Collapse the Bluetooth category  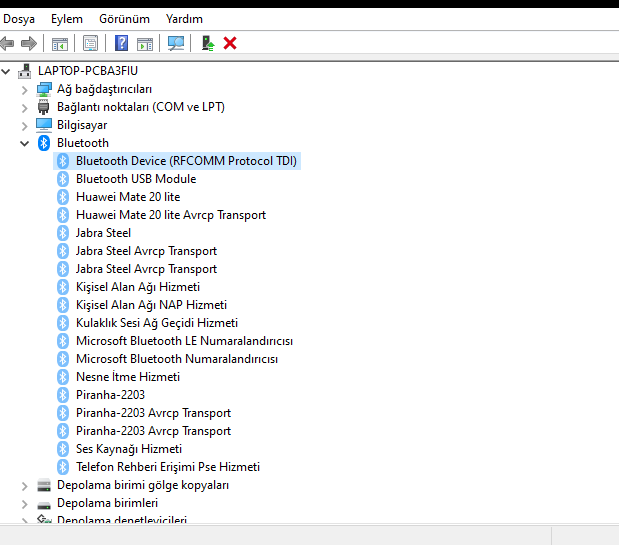pos(24,143)
